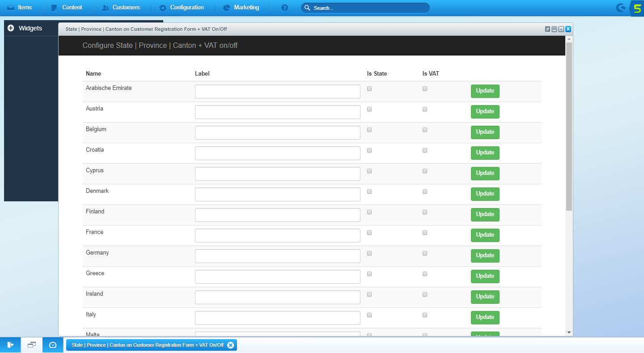Image resolution: width=644 pixels, height=353 pixels.
Task: Toggle Is VAT for Denmark
Action: click(x=425, y=191)
